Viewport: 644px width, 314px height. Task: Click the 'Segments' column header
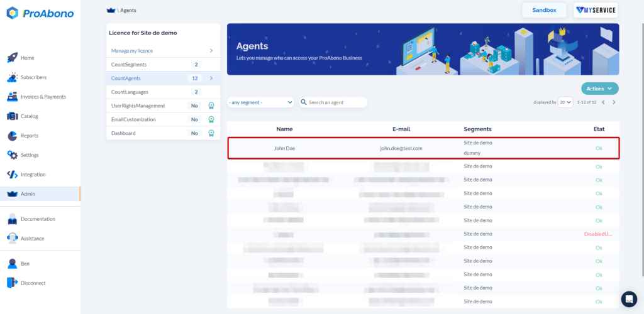point(478,129)
